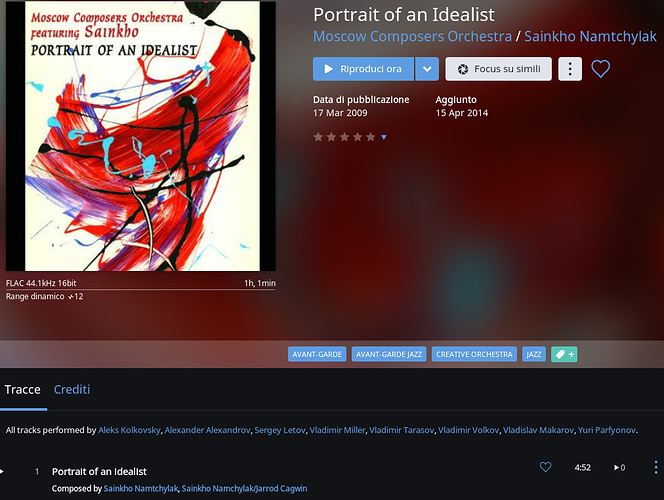Viewport: 664px width, 500px height.
Task: Expand the play options dropdown arrow
Action: click(427, 69)
